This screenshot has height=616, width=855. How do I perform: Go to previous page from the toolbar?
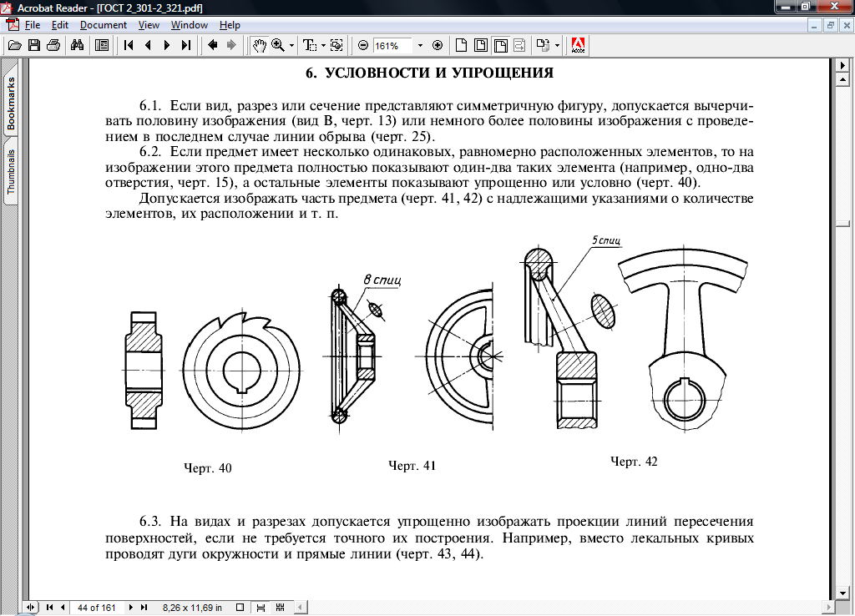pyautogui.click(x=148, y=46)
